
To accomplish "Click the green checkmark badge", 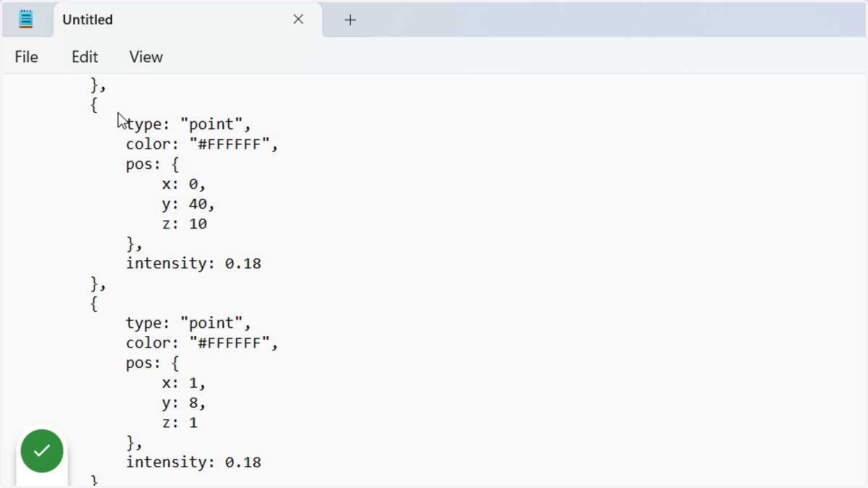I will coord(42,451).
